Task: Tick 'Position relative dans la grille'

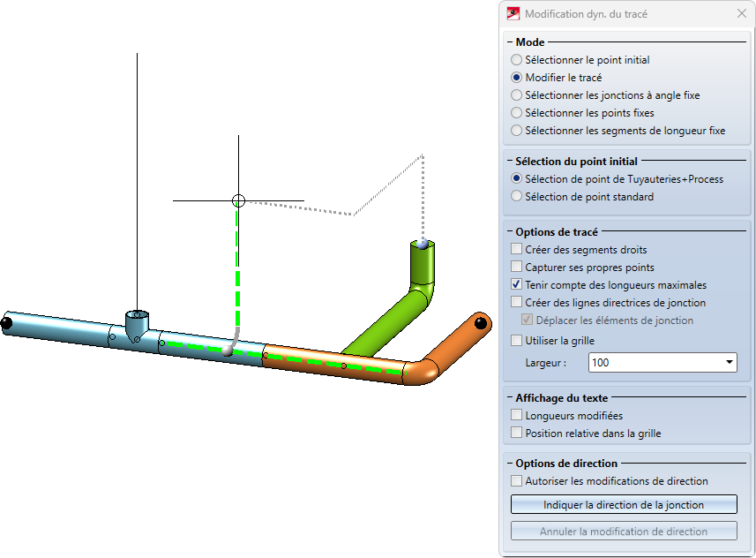Action: (516, 433)
